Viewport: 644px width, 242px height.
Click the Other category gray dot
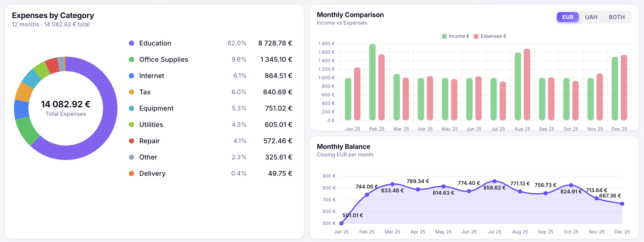[x=131, y=157]
